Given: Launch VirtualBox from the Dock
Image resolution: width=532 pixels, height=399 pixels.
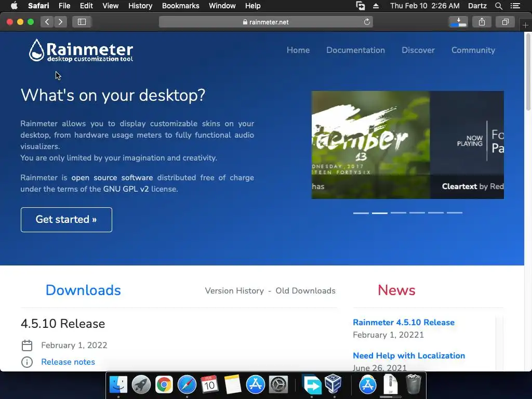Looking at the screenshot, I should pyautogui.click(x=333, y=384).
